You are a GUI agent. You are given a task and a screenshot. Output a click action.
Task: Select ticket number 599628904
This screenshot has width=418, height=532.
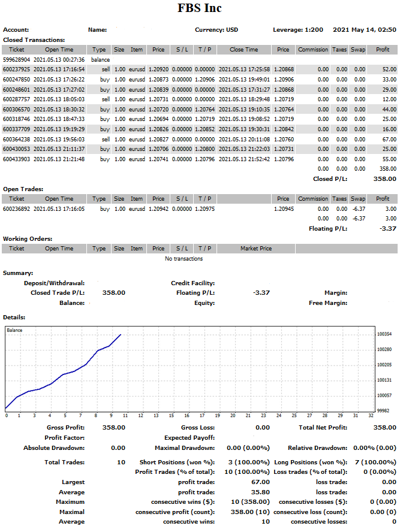click(x=16, y=60)
